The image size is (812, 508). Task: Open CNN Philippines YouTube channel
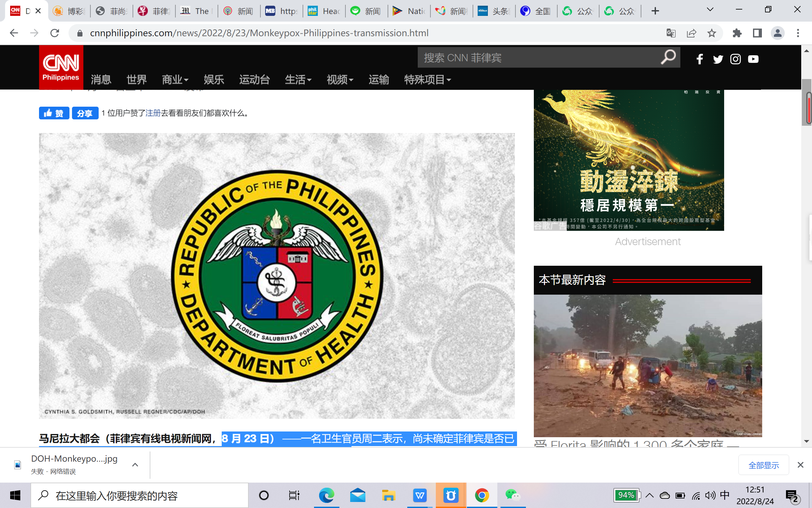coord(753,59)
